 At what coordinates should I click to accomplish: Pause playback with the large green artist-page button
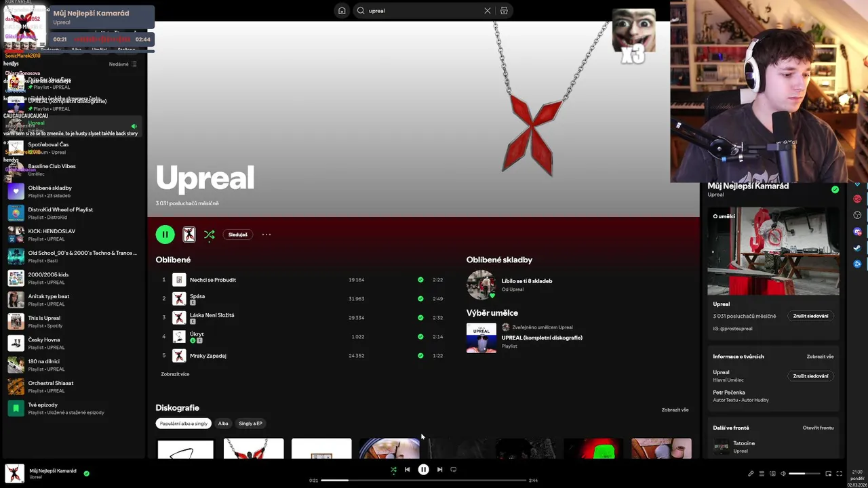click(x=165, y=235)
